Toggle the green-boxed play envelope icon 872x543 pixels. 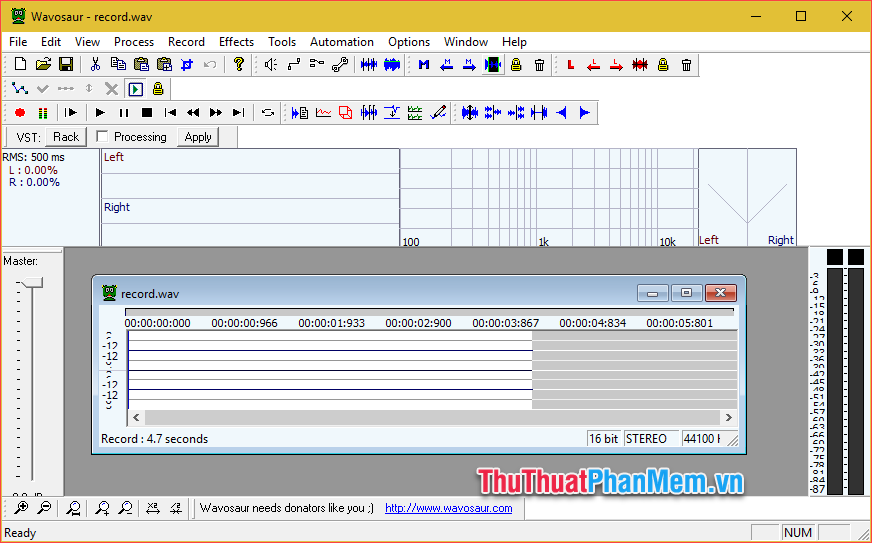(135, 89)
